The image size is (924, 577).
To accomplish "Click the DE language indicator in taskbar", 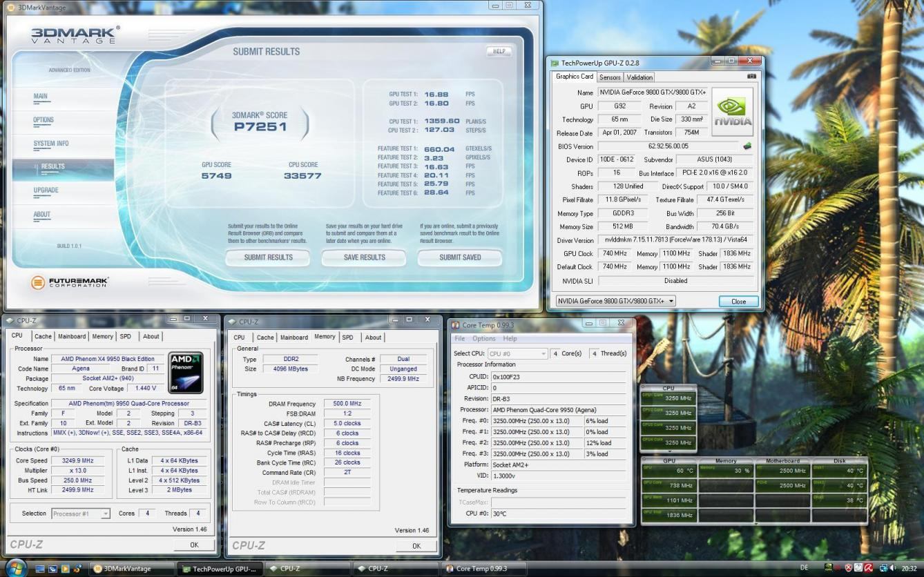I will coord(804,568).
